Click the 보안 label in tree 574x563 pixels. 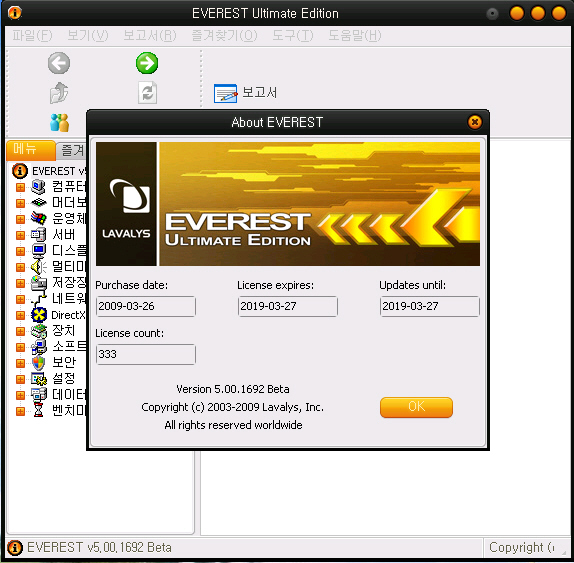tap(64, 363)
